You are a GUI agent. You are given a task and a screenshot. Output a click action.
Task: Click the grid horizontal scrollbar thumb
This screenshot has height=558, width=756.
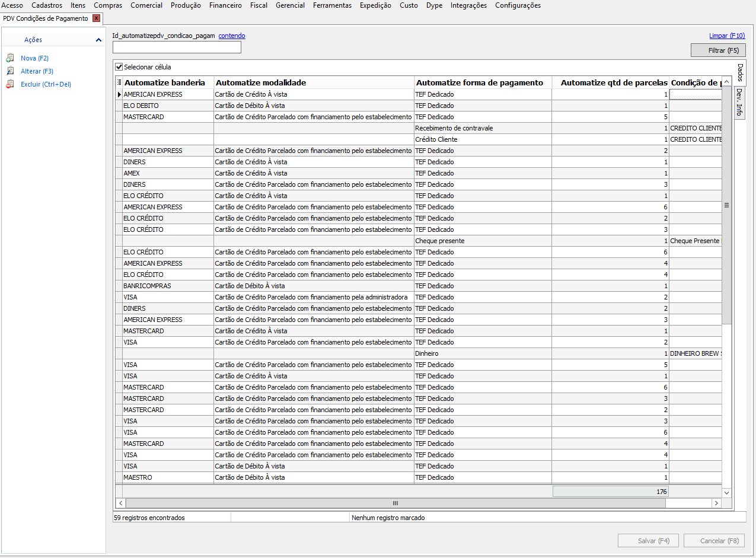click(395, 503)
